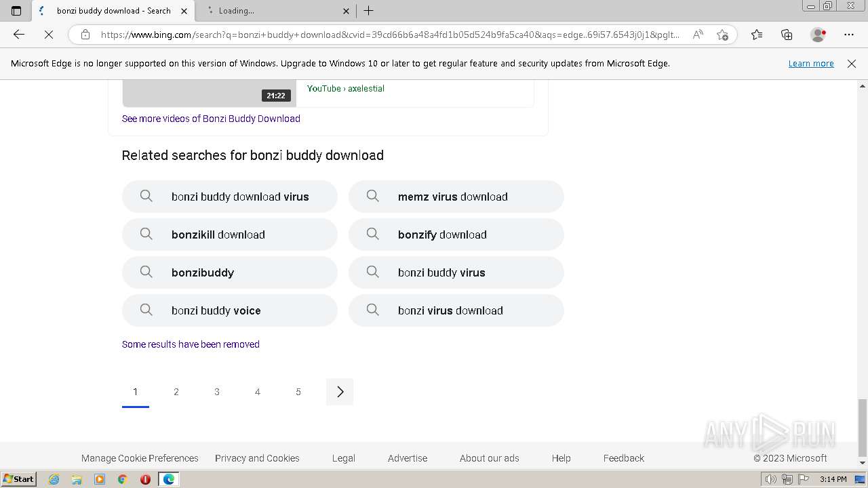Close the bonzi buddy download tab
This screenshot has height=488, width=868.
[184, 11]
